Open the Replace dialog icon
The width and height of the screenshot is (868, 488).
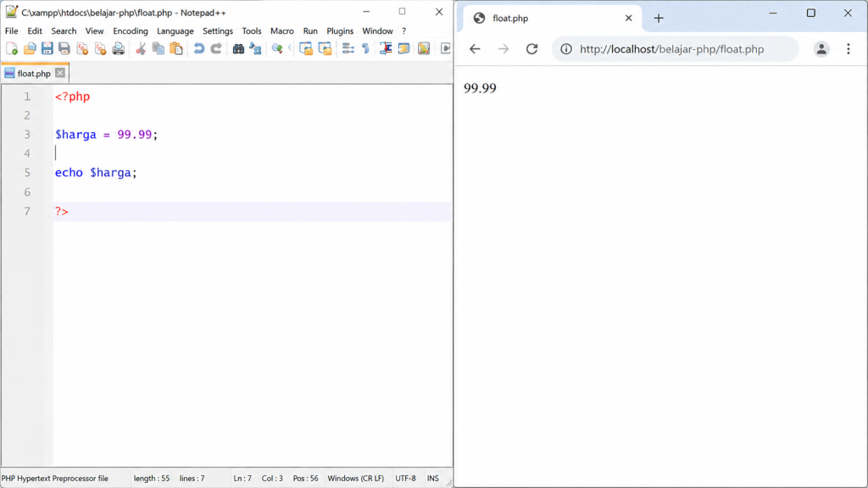255,48
